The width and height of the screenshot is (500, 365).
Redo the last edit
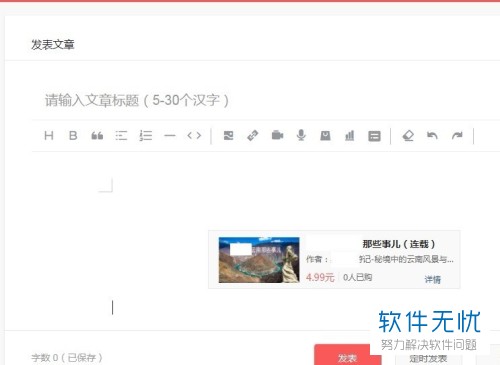(x=457, y=136)
